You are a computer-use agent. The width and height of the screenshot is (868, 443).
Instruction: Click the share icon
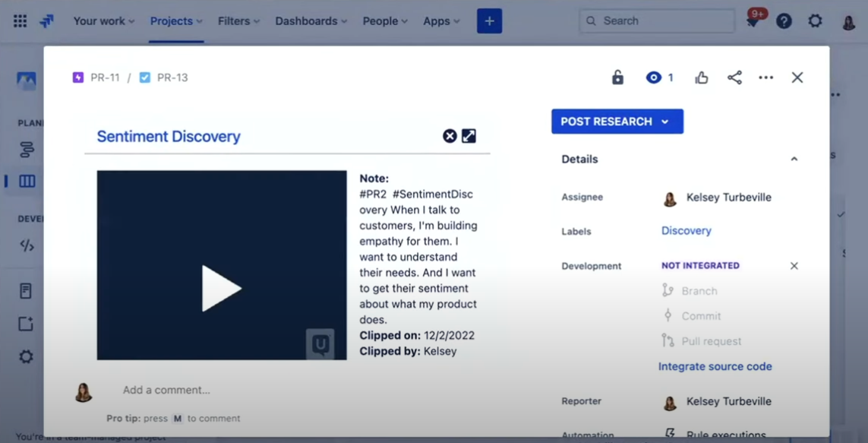click(x=734, y=78)
